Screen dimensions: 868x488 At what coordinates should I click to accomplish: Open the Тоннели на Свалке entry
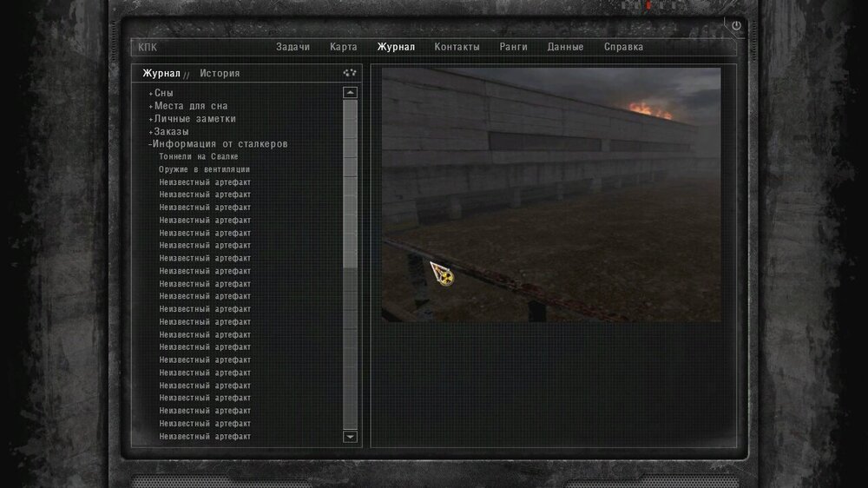pos(199,157)
